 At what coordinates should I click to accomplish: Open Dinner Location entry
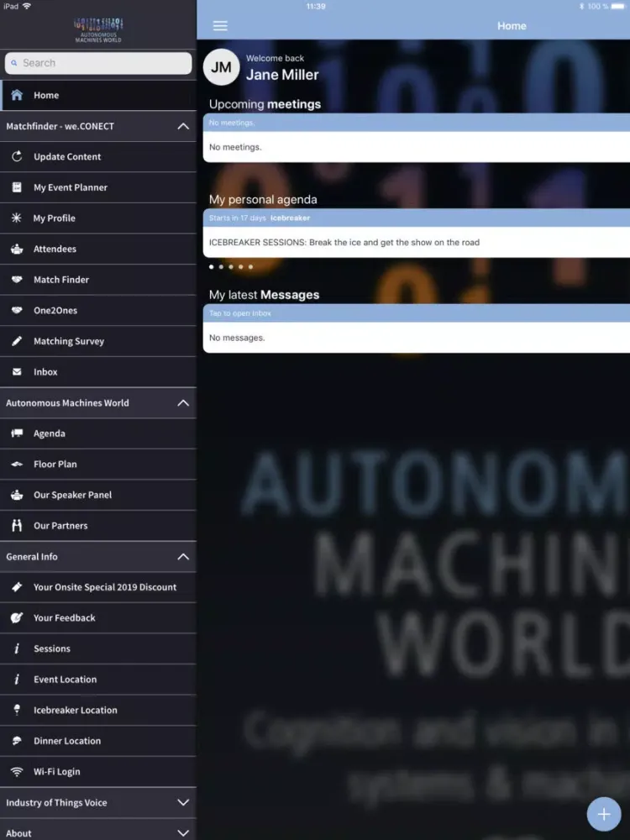point(98,741)
